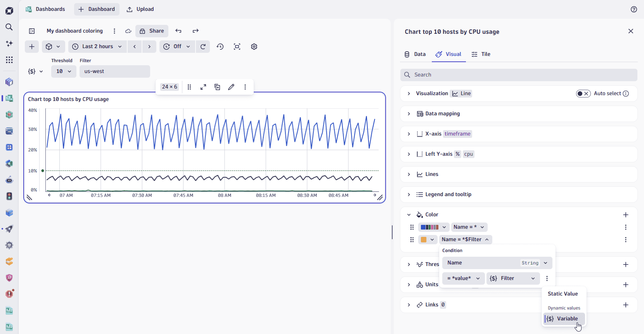Expand the X-axis section
This screenshot has height=334, width=644.
point(409,134)
